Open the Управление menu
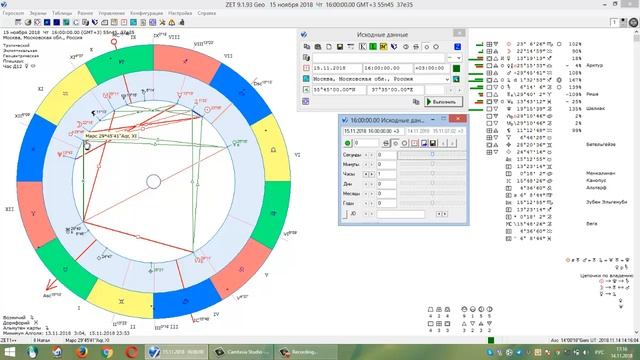640x360 pixels. [111, 13]
